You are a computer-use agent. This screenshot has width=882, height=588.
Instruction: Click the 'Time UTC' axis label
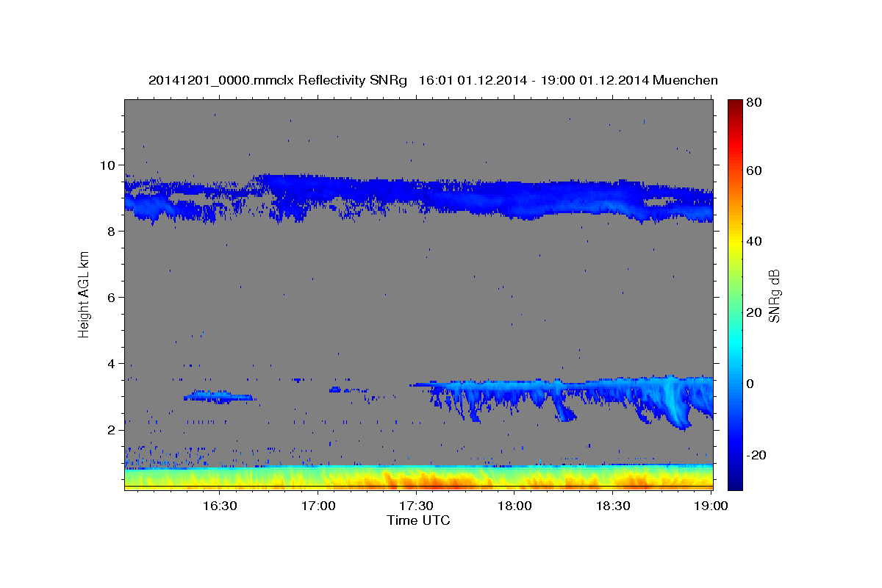[x=418, y=520]
